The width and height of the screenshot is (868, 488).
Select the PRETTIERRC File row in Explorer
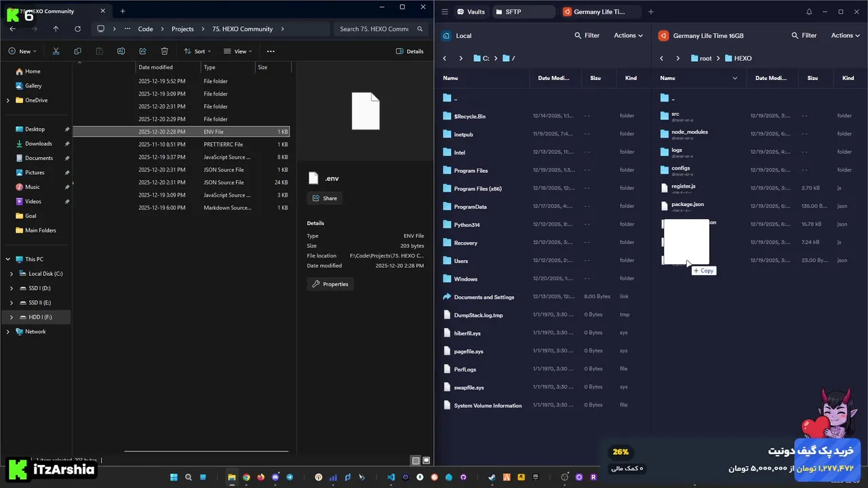click(181, 144)
